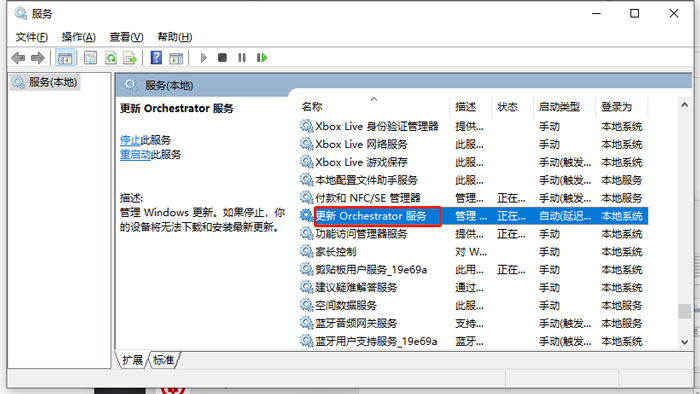Click the gear icon of 蓝牙用户支持服务_19e69a
Screen dimensions: 700x394
pyautogui.click(x=306, y=341)
